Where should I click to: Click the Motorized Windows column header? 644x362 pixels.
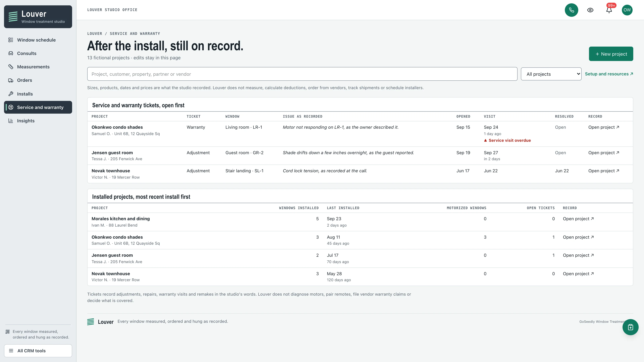(x=467, y=208)
